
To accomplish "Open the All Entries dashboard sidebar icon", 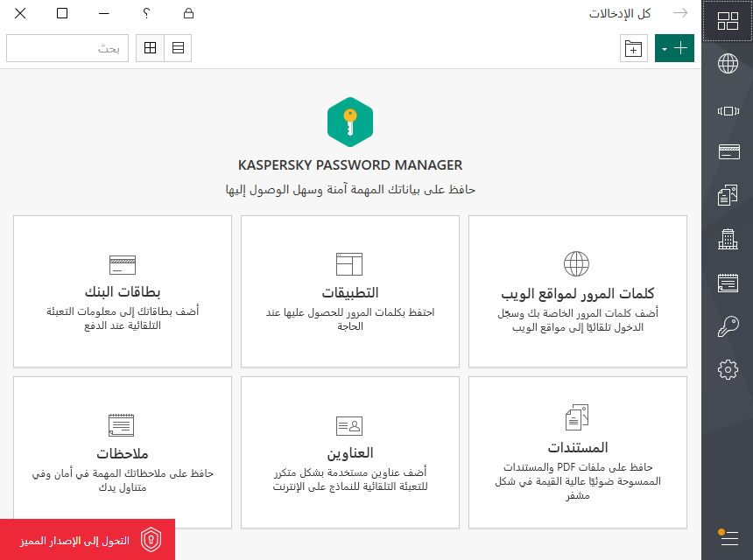I will pyautogui.click(x=728, y=21).
